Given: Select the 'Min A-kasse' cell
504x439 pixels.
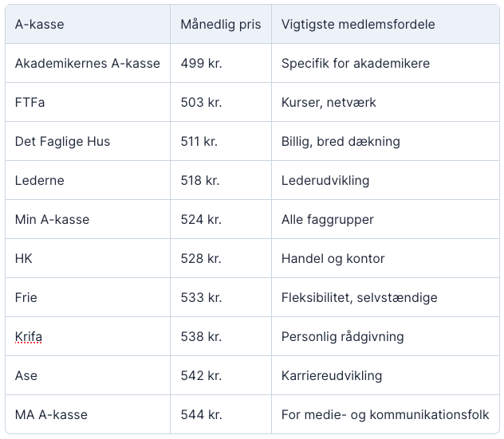Looking at the screenshot, I should pyautogui.click(x=52, y=219).
